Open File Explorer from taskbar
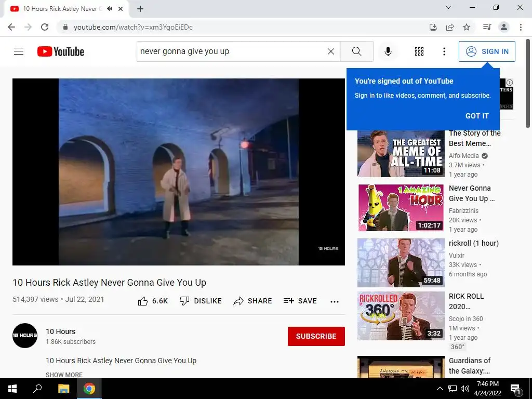The image size is (532, 399). coord(63,389)
